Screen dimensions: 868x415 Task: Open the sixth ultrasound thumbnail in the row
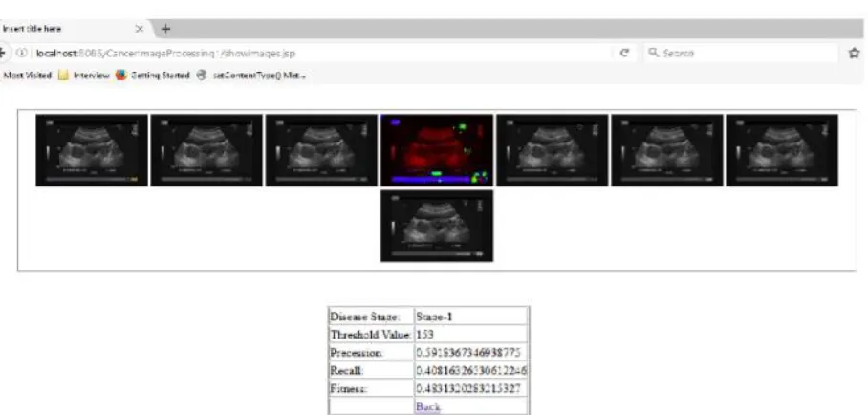[667, 150]
